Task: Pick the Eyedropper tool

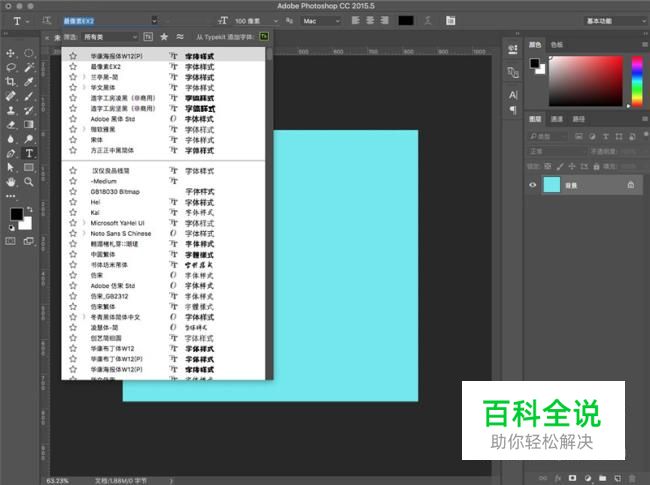Action: click(x=29, y=81)
